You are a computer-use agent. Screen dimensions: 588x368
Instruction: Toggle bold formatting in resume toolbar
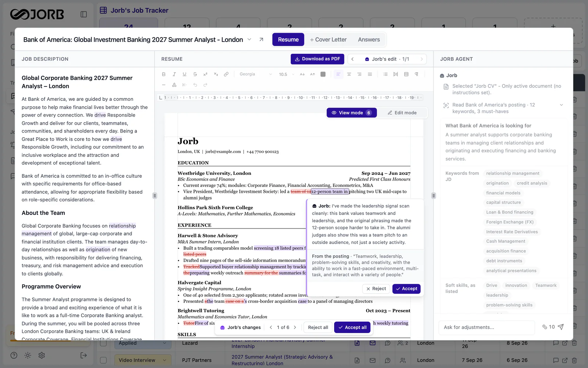click(x=164, y=74)
